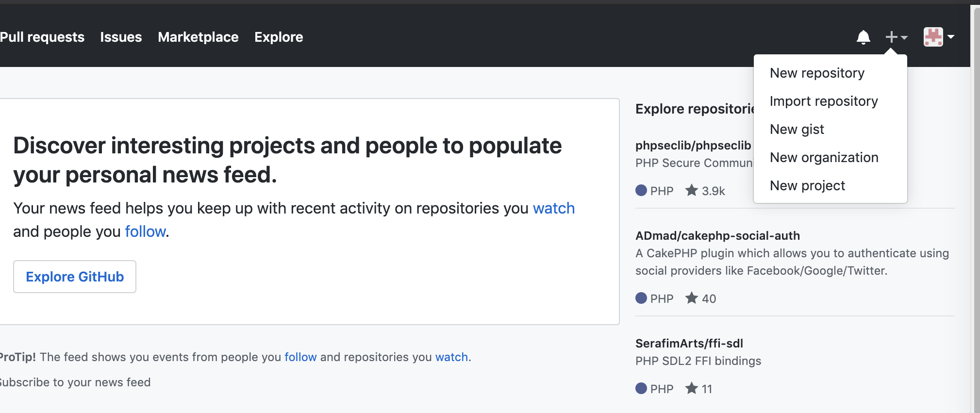
Task: Click PHP language dot for phpseclib
Action: coord(641,190)
